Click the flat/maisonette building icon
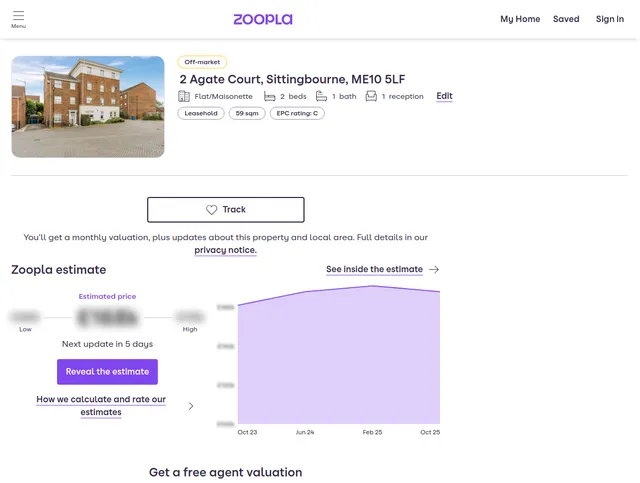This screenshot has width=640, height=483. coord(184,97)
